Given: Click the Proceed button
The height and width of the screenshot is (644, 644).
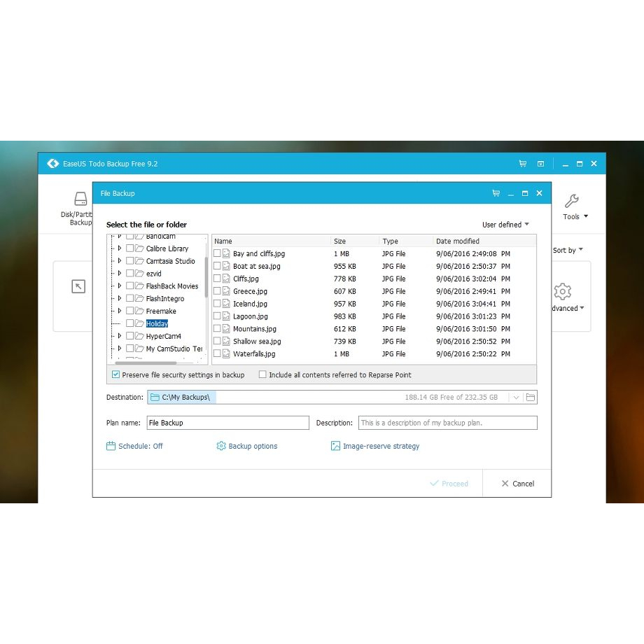Looking at the screenshot, I should [x=449, y=484].
